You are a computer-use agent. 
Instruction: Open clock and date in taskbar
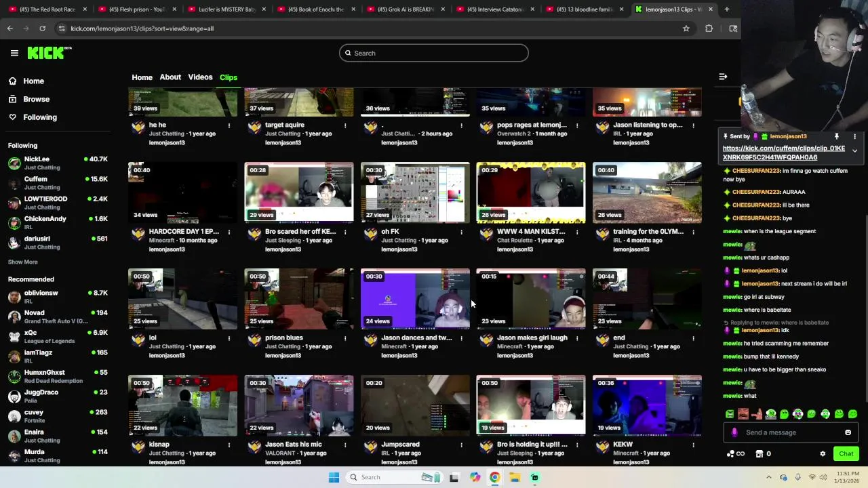[846, 477]
